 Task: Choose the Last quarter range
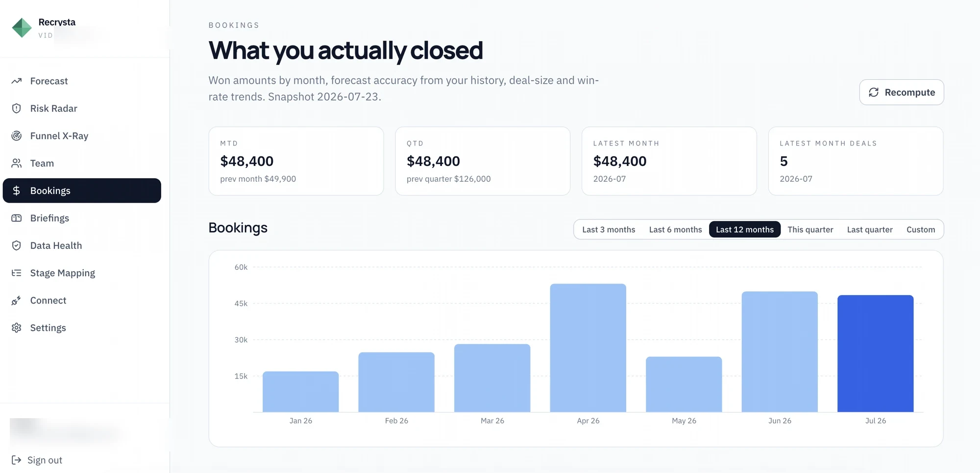(x=870, y=230)
